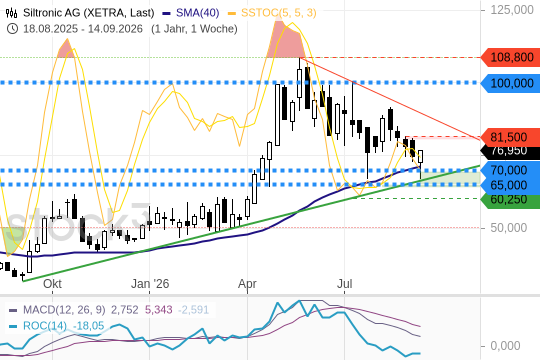The image size is (540, 360).
Task: Click the clock icon next to date range
Action: (x=12, y=29)
